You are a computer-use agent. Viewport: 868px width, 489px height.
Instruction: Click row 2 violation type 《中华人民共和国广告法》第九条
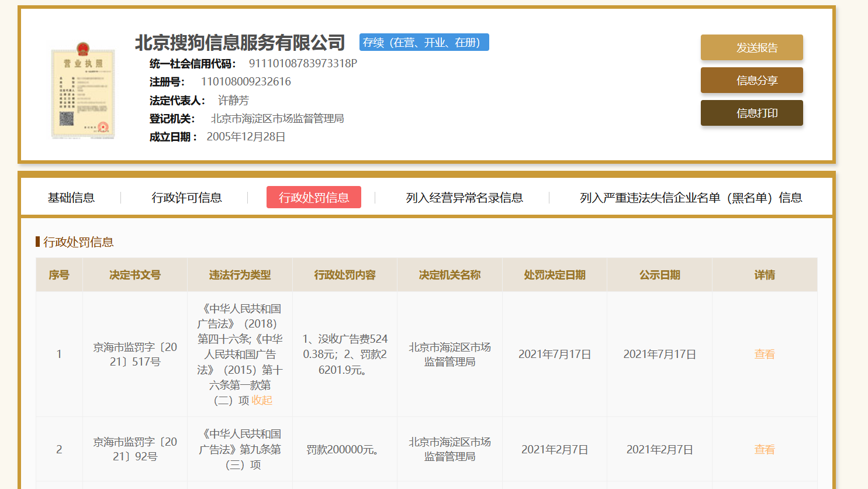click(x=240, y=449)
